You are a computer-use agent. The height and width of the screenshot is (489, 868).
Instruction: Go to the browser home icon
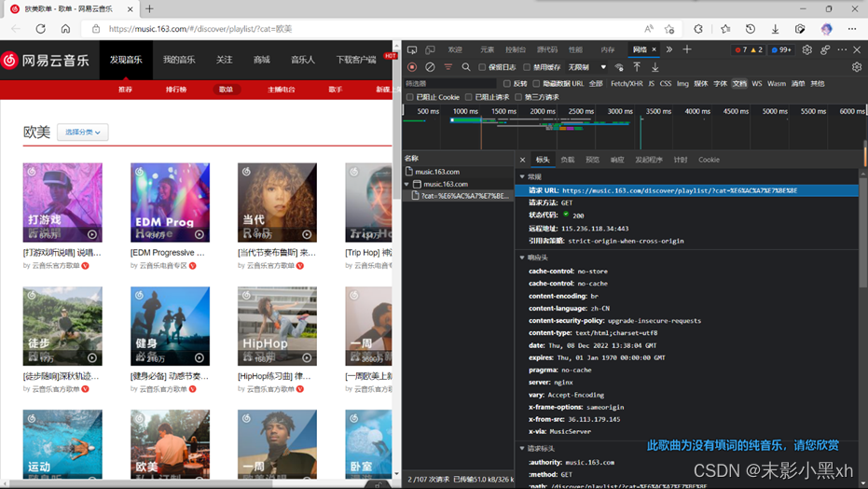(x=65, y=29)
